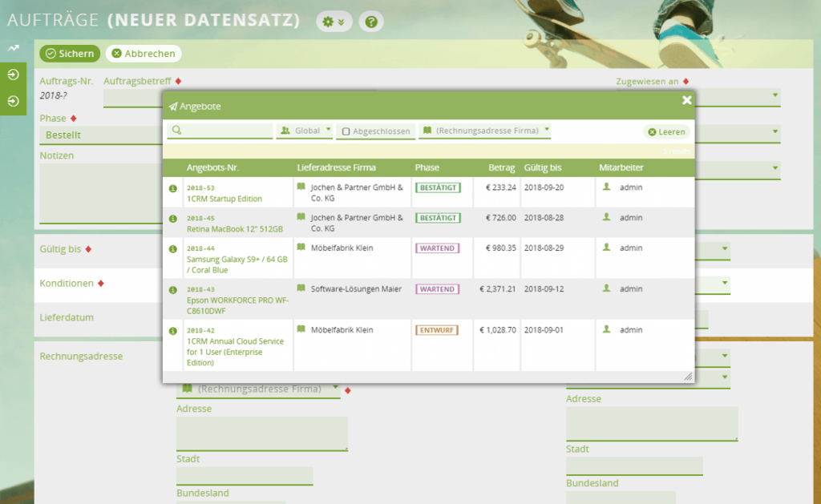
Task: Sort by Betrag column header
Action: coord(502,167)
